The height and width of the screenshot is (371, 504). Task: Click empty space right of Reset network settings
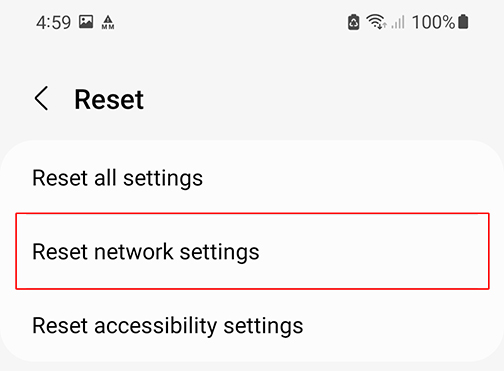(x=373, y=251)
